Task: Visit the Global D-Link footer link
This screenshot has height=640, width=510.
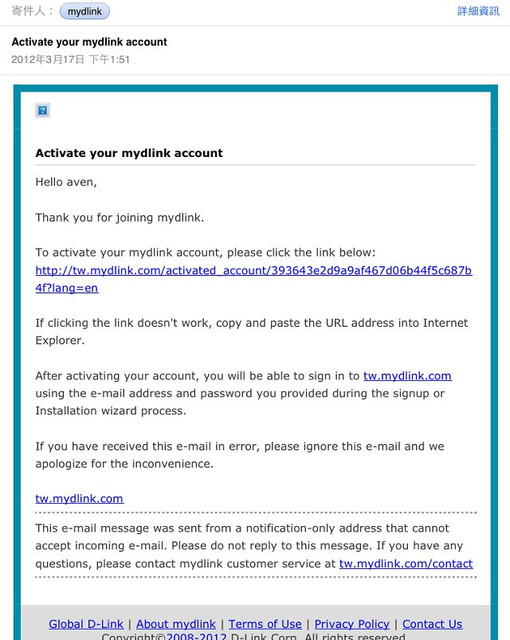Action: pyautogui.click(x=86, y=624)
